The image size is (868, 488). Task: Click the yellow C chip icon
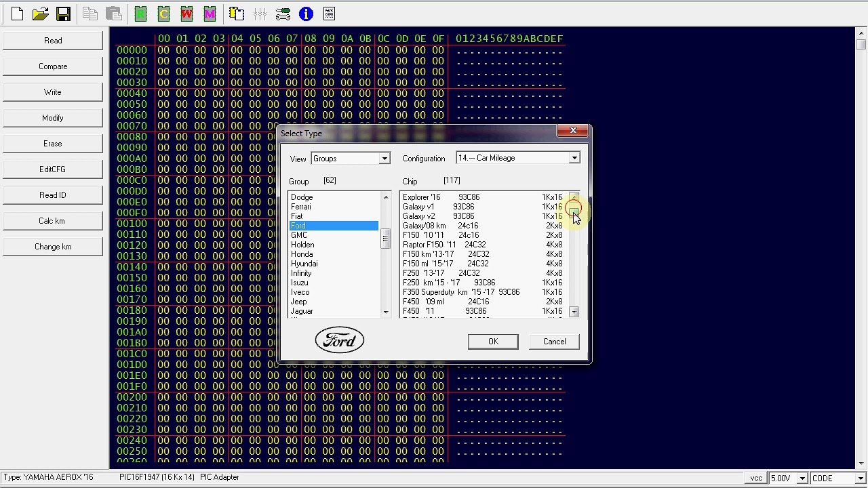(x=163, y=14)
